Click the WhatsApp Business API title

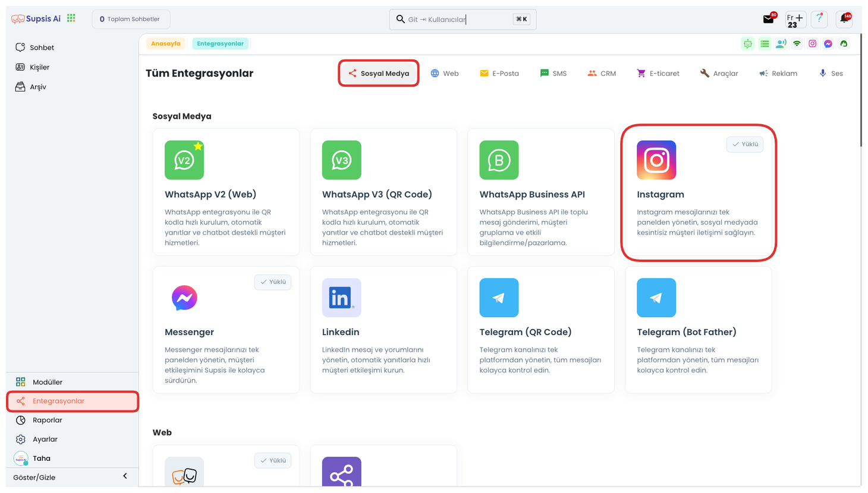click(532, 194)
